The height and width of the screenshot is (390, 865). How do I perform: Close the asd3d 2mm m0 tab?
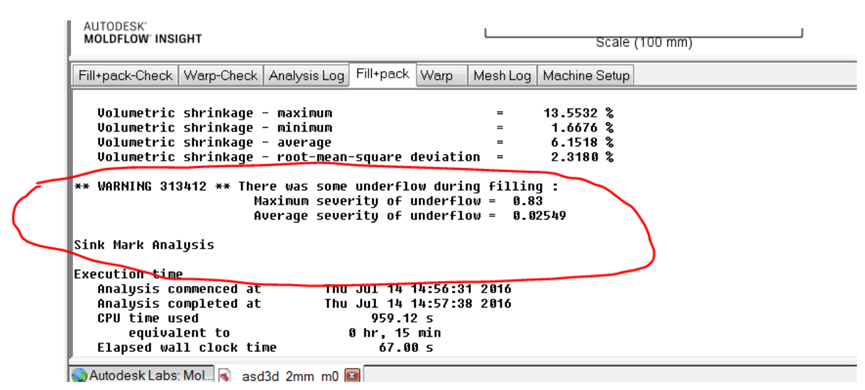pyautogui.click(x=352, y=377)
